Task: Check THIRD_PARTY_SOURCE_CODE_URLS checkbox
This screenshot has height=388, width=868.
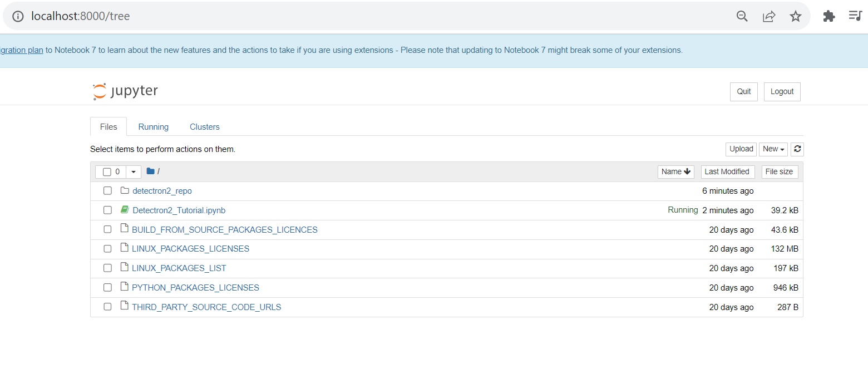Action: 107,307
